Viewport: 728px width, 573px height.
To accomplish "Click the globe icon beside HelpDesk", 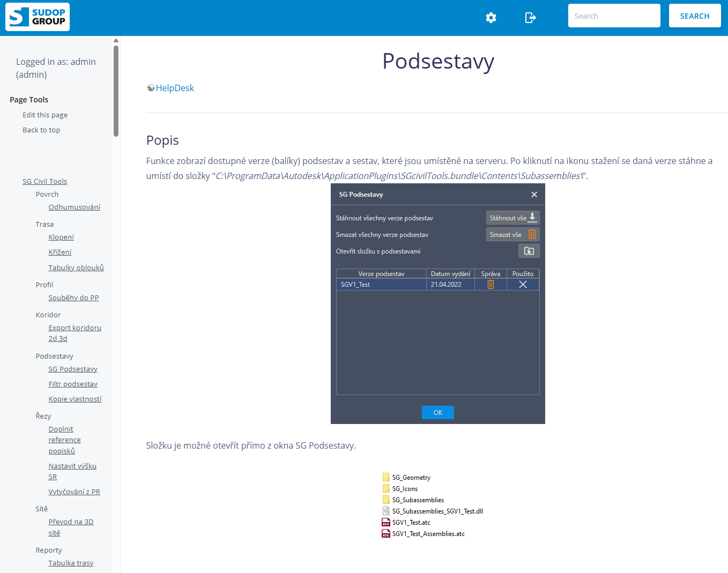I will 151,88.
